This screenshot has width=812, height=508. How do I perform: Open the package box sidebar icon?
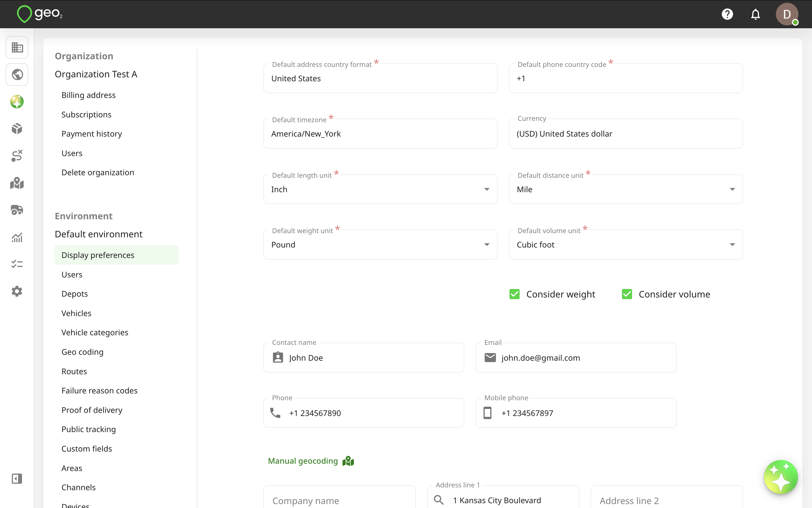click(x=17, y=129)
